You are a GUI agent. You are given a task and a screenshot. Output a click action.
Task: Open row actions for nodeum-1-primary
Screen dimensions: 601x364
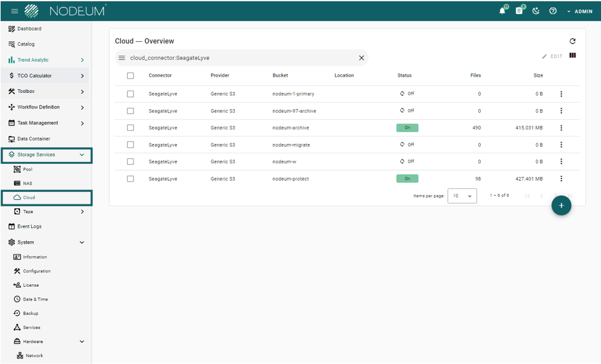561,94
